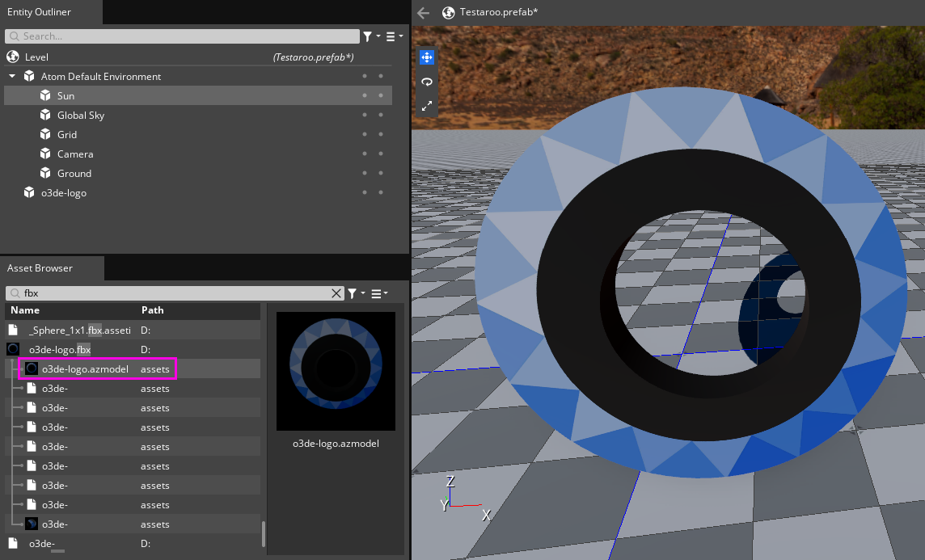The width and height of the screenshot is (925, 560).
Task: Open Entity Outliner hamburger options menu
Action: tap(391, 36)
